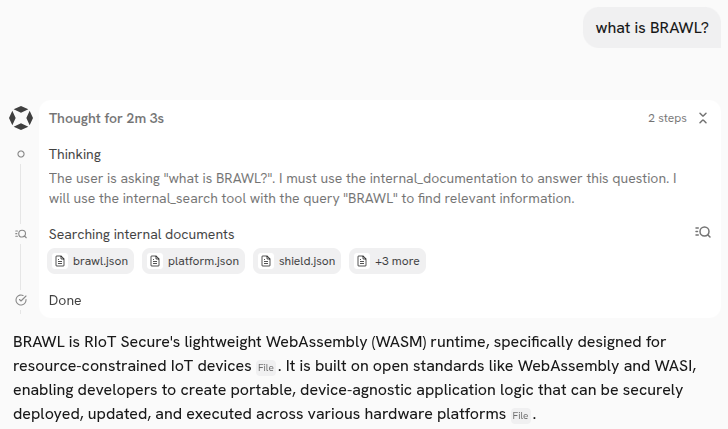Click the BRAWL answer paragraph text
The height and width of the screenshot is (429, 728).
(360, 377)
